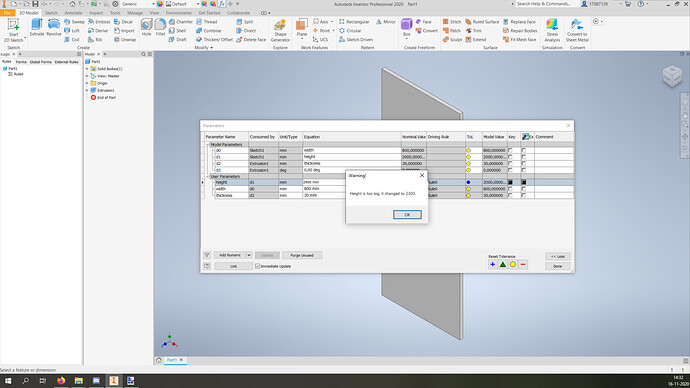690x388 pixels.
Task: Select the Fillet tool
Action: click(160, 27)
